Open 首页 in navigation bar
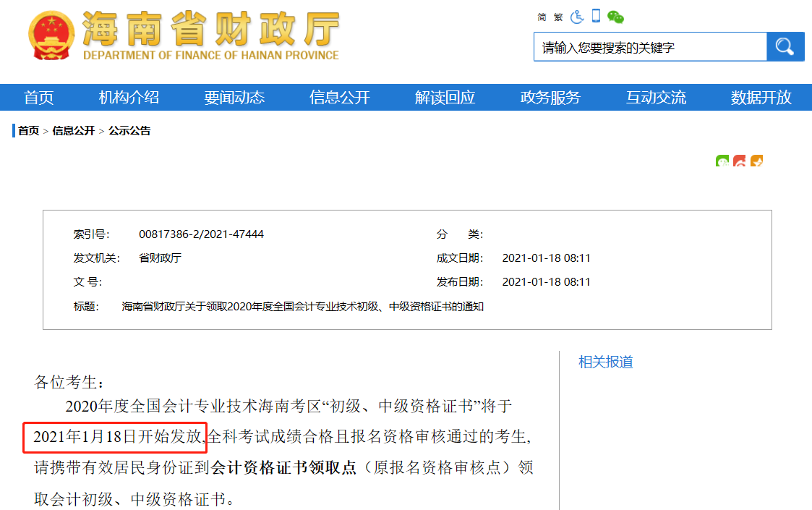Screen dimensions: 812x510 [39, 98]
